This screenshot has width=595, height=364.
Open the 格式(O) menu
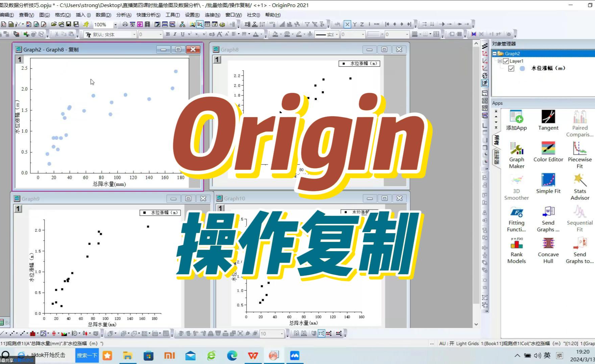(63, 15)
